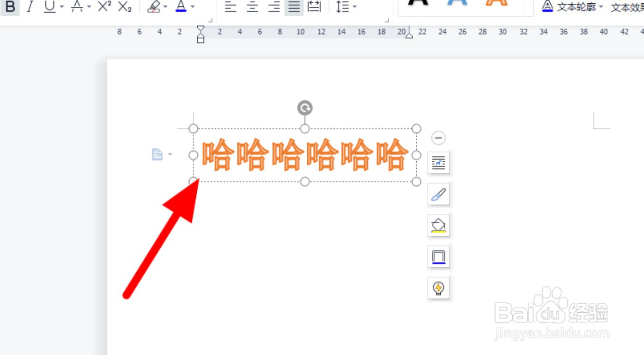Screen dimensions: 644x355
Task: Apply text highlight color
Action: tap(154, 7)
